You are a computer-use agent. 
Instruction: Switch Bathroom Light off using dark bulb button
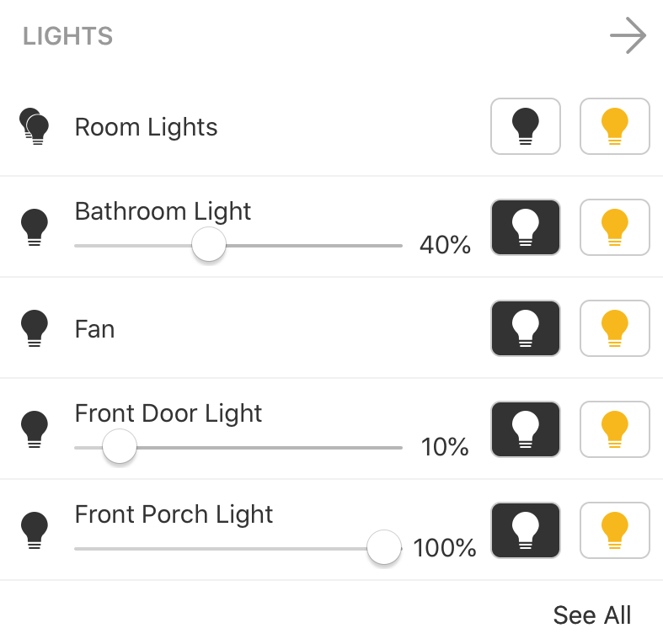click(525, 227)
